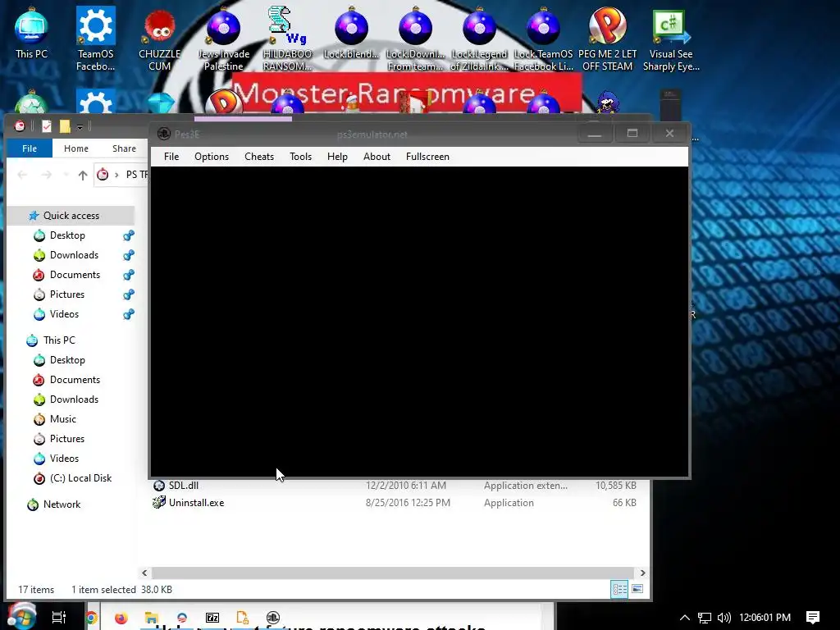The width and height of the screenshot is (840, 630).
Task: Click the Lock.Downl... From team... desktop icon
Action: (x=415, y=39)
